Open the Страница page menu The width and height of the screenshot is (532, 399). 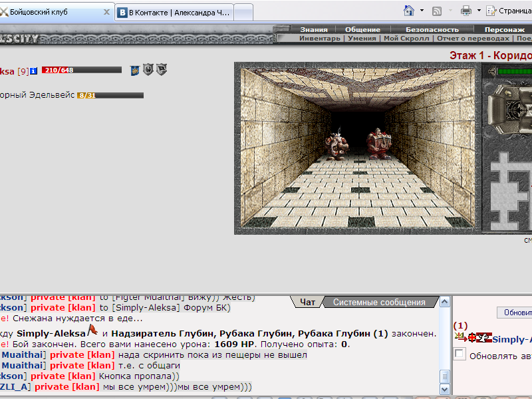pyautogui.click(x=509, y=11)
